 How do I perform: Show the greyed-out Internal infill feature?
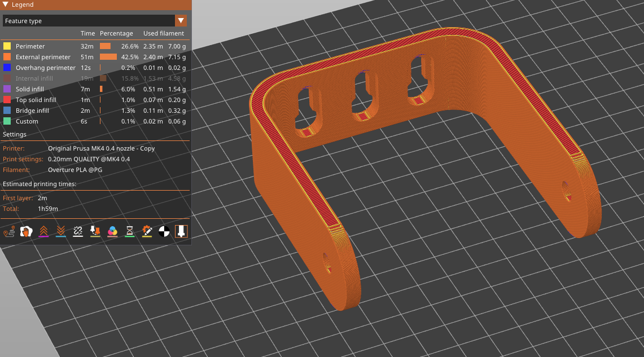tap(34, 78)
